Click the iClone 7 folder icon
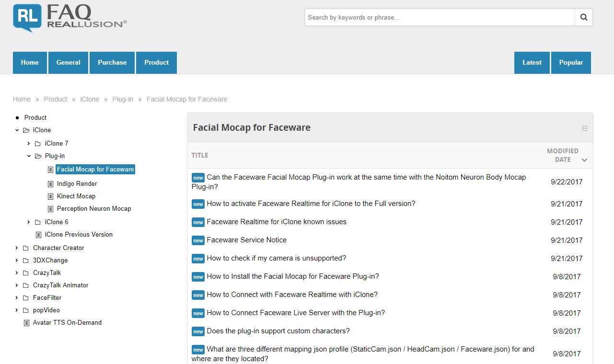The height and width of the screenshot is (364, 614). (38, 143)
